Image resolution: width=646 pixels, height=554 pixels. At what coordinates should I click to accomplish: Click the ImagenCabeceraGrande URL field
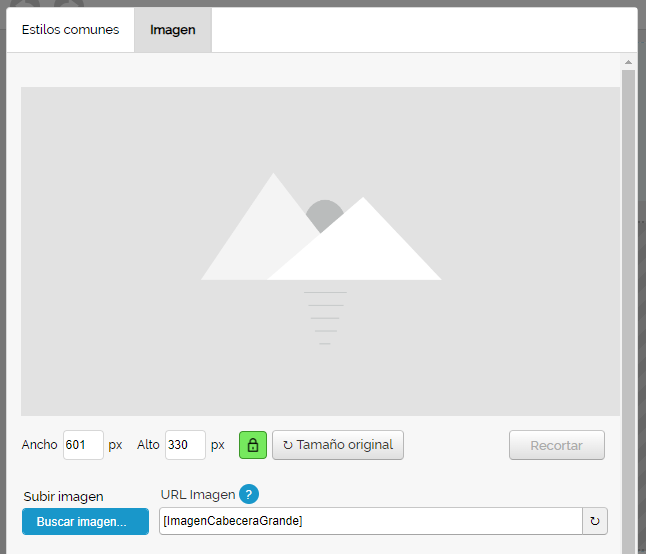pos(370,521)
